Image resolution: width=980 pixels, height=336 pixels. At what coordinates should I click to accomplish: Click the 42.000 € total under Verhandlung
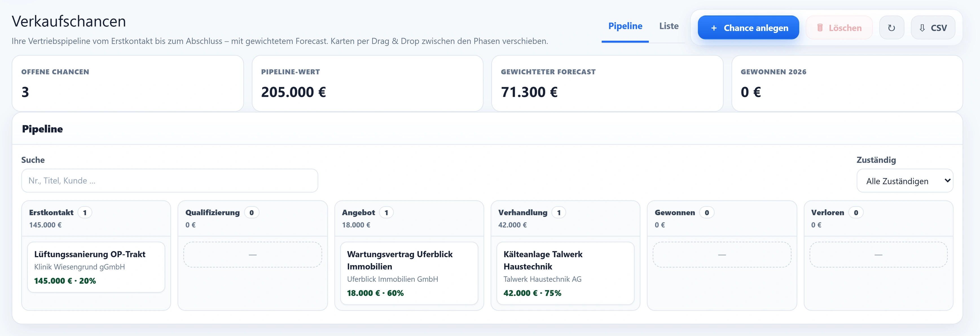pos(513,225)
